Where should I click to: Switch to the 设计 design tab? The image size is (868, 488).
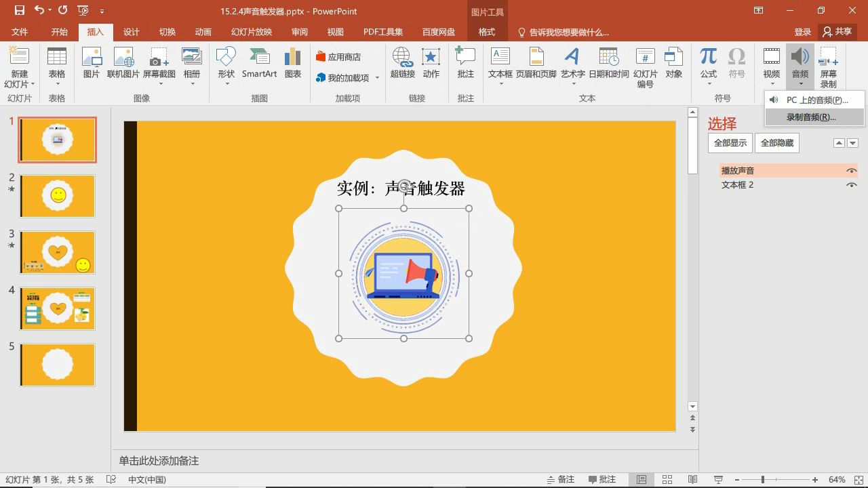131,32
